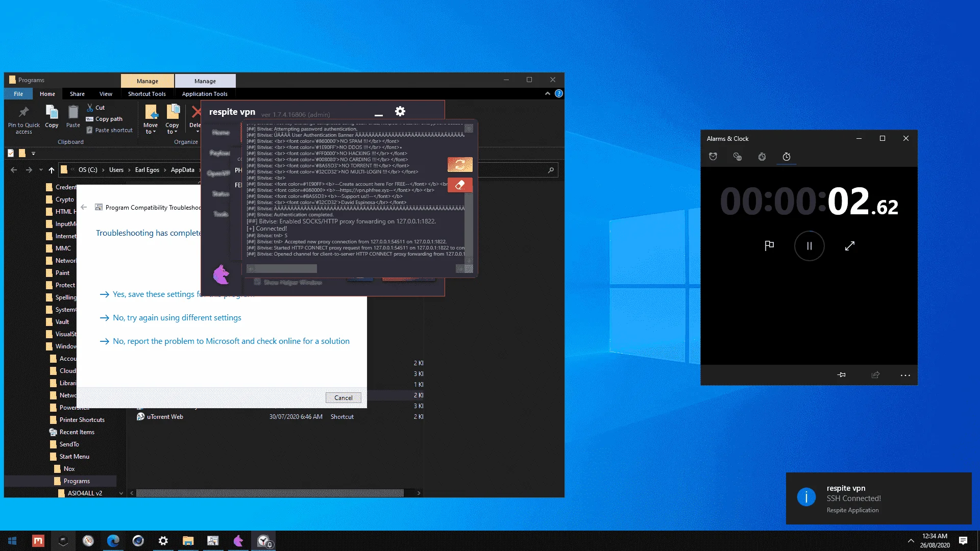
Task: Expand Users breadcrumb chevron
Action: coord(129,170)
